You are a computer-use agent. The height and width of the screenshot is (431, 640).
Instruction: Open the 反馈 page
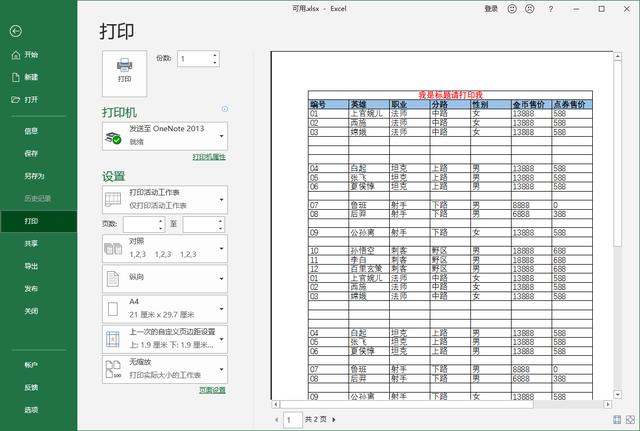[31, 387]
